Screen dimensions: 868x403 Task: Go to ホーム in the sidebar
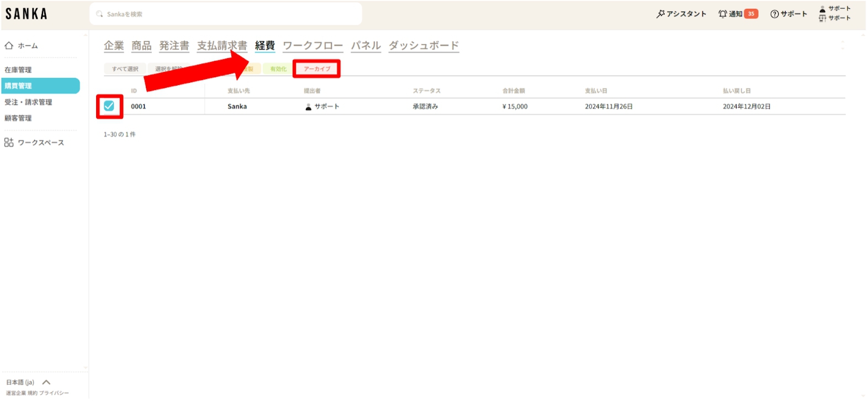pos(28,46)
